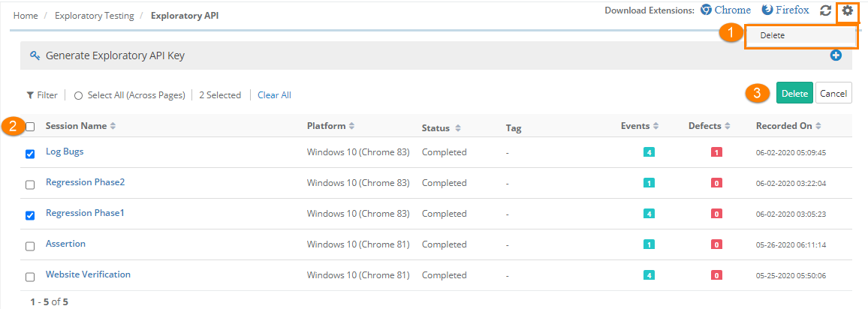This screenshot has width=868, height=309.
Task: Open the Website Verification session
Action: 88,274
